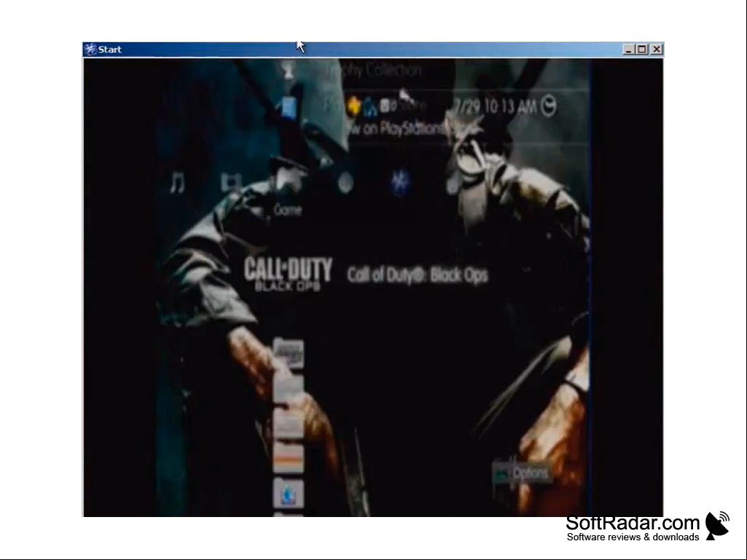Click the 'Call of Duty®: Black Ops' title
The width and height of the screenshot is (747, 560).
(x=418, y=275)
